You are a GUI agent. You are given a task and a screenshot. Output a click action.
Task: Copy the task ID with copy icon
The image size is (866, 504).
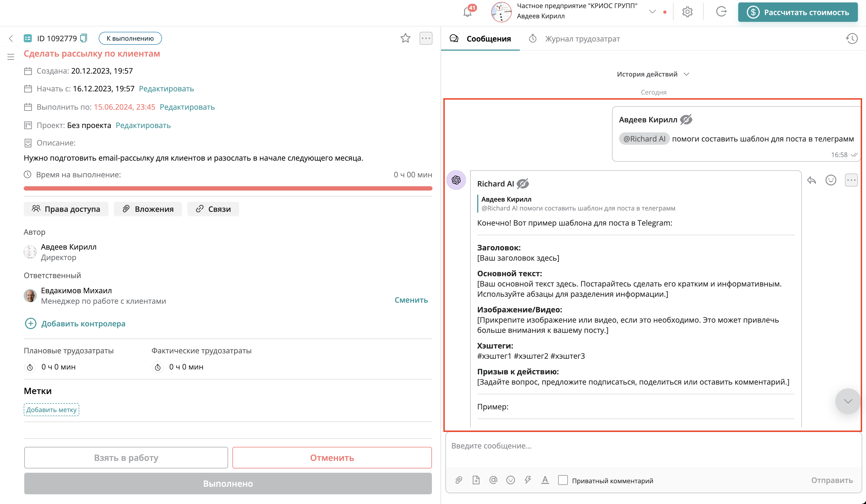point(84,38)
